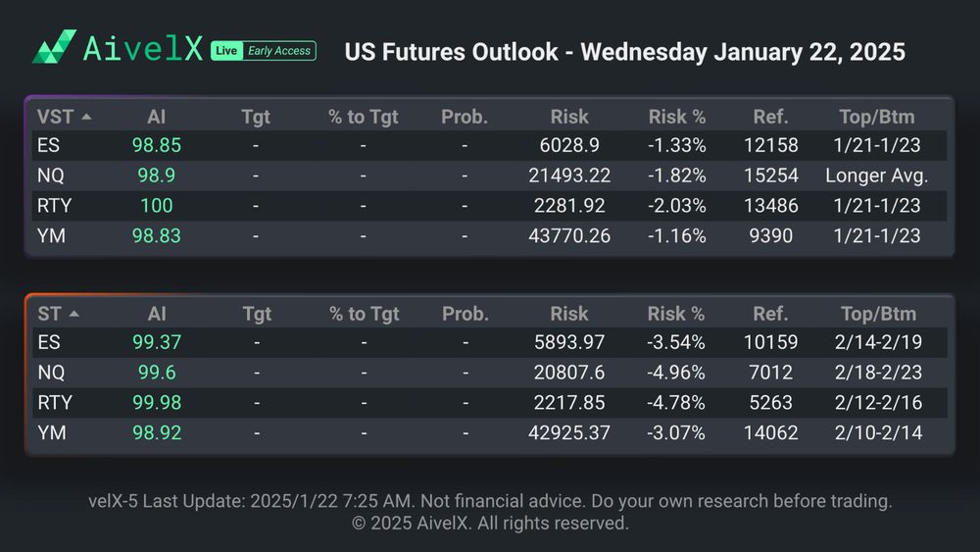Sort ST table by Risk % column
Image resolution: width=980 pixels, height=552 pixels.
[676, 315]
